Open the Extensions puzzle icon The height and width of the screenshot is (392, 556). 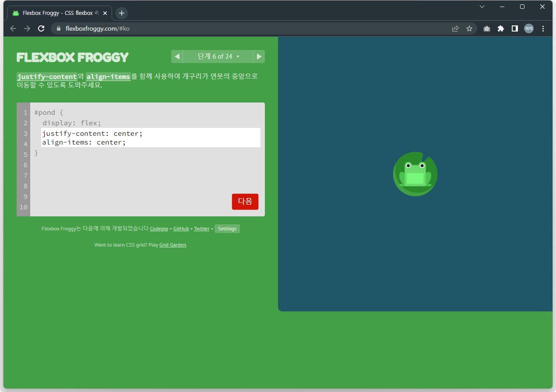pyautogui.click(x=501, y=28)
